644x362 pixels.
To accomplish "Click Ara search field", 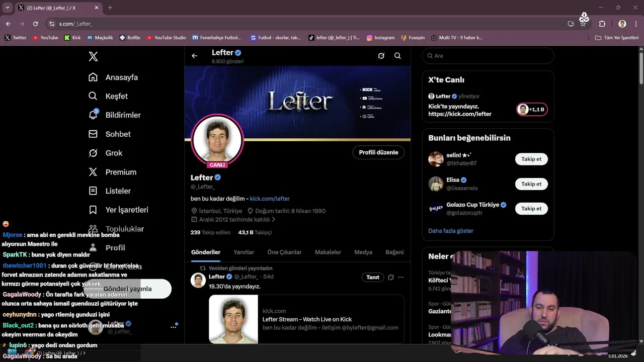I will click(488, 56).
